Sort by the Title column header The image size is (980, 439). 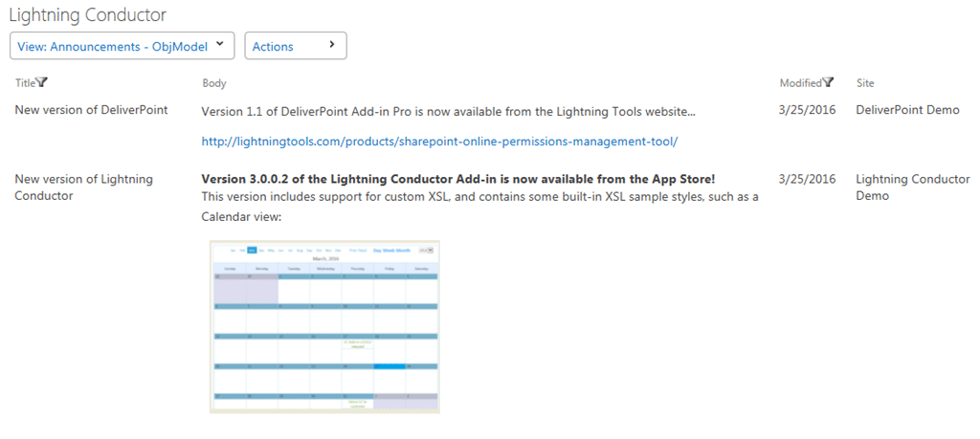coord(26,82)
